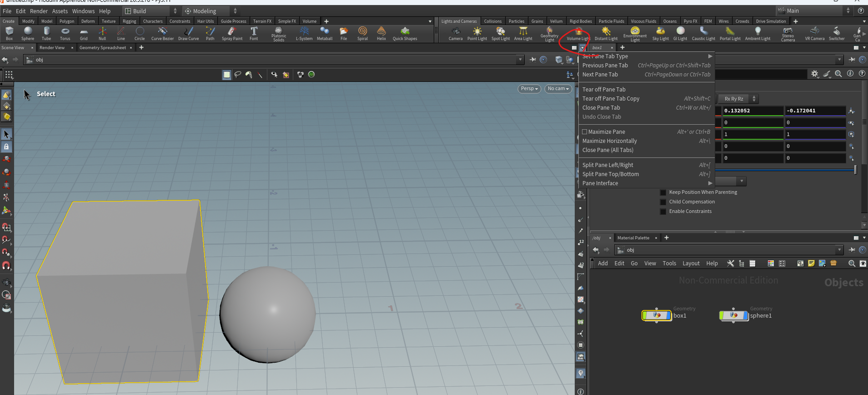868x395 pixels.
Task: Edit the -0.172041 parameter field
Action: (x=815, y=111)
